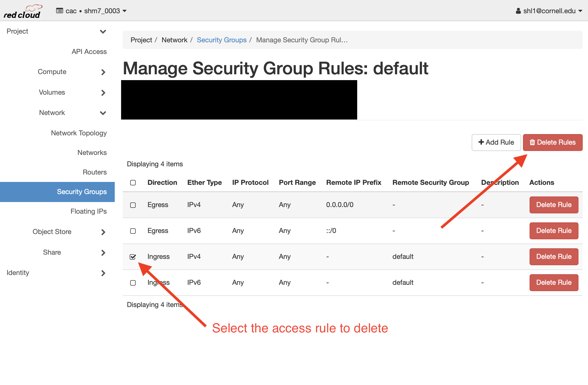588x385 pixels.
Task: Delete the Egress IPv4 rule
Action: (554, 205)
